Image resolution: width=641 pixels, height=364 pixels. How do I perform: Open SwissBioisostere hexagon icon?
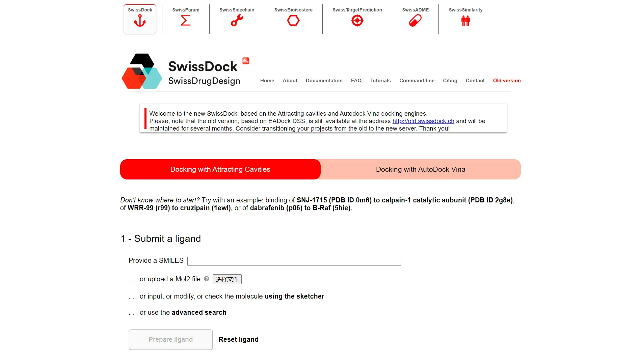coord(293,21)
